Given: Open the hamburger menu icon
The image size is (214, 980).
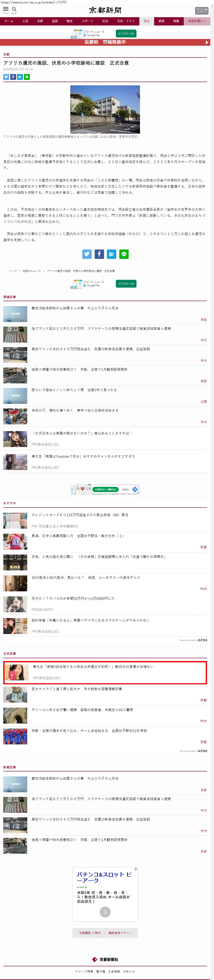Looking at the screenshot, I should 6,9.
